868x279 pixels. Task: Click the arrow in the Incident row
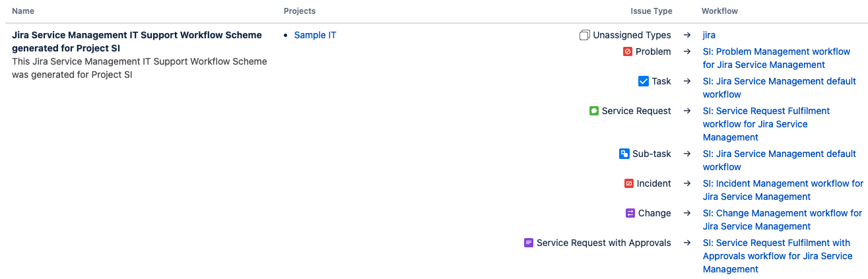point(687,183)
